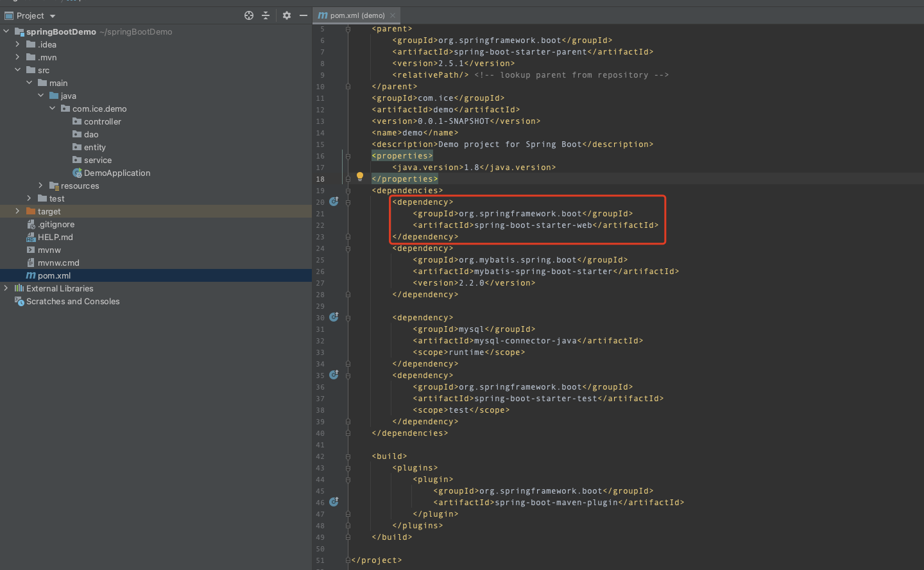Click HELP.md markdown file icon

[31, 237]
